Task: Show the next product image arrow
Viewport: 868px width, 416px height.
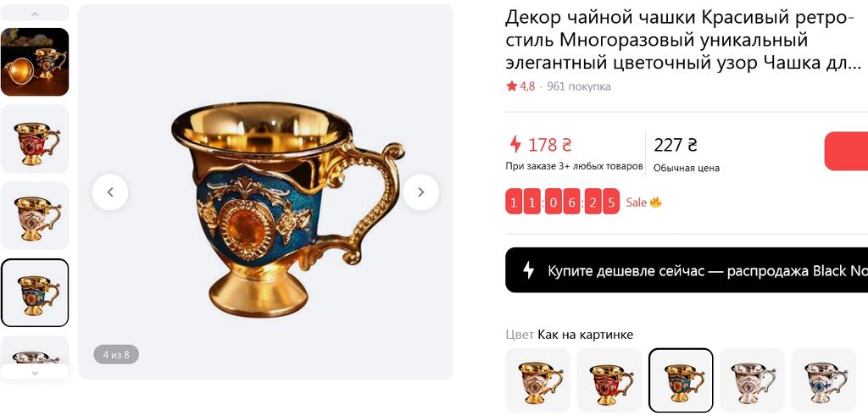Action: click(x=420, y=192)
